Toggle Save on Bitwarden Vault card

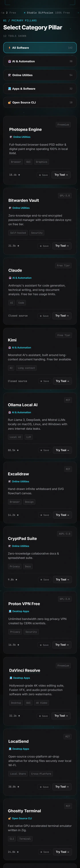click(44, 246)
